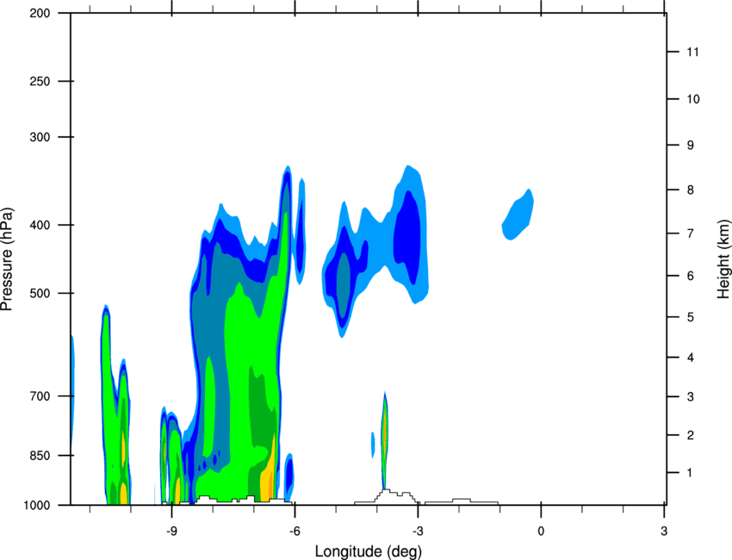Screen dimensions: 732x560
Task: Click the 500 hPa pressure tick label
Action: [x=40, y=293]
